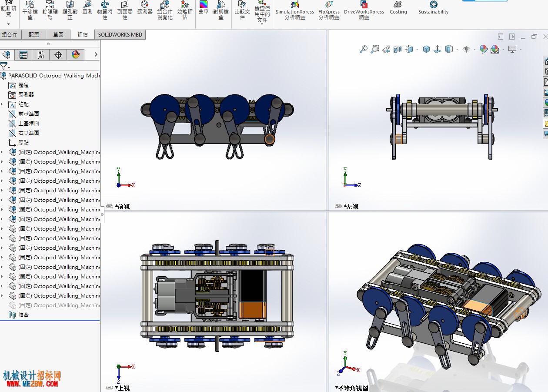This screenshot has width=548, height=392.
Task: Toggle view link icon beside *前視
Action: [109, 207]
